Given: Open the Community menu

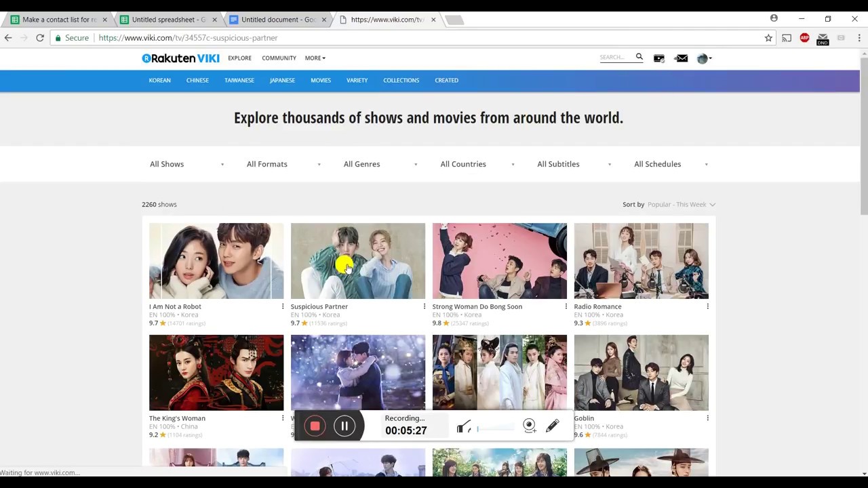Looking at the screenshot, I should (x=279, y=58).
